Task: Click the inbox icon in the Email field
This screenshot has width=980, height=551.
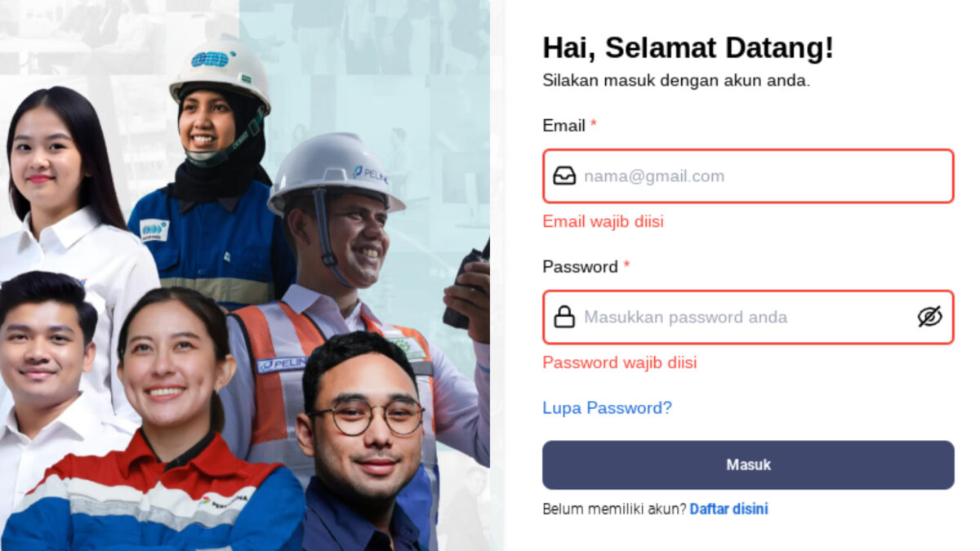Action: click(x=564, y=176)
